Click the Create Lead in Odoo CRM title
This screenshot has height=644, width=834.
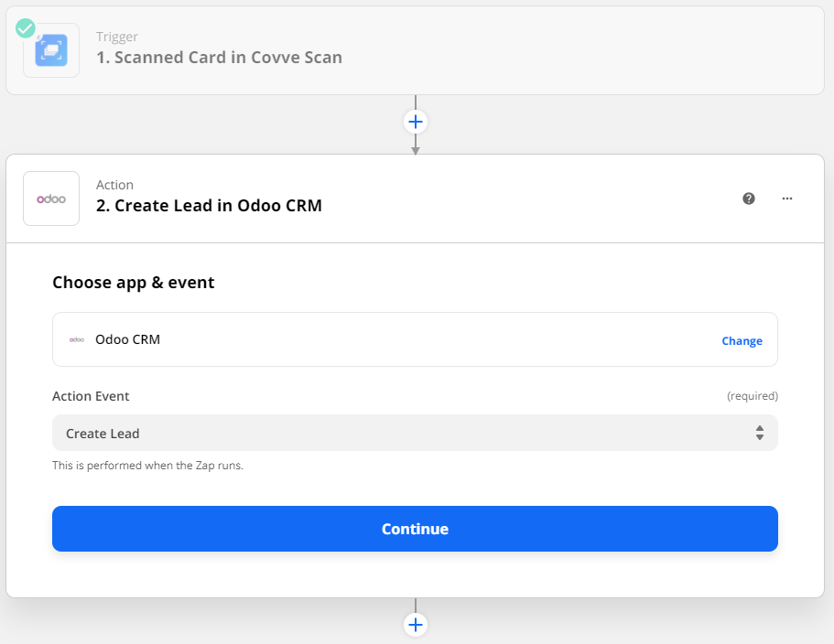pyautogui.click(x=209, y=206)
